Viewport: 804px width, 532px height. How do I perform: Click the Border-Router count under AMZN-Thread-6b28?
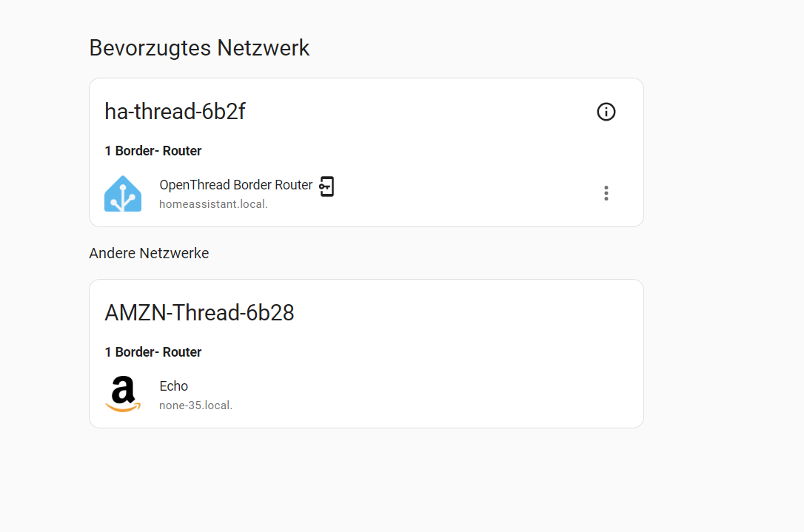[153, 352]
